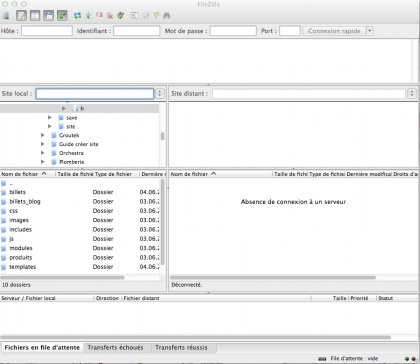This screenshot has width=420, height=364.
Task: Expand the Guide créer site folder
Action: 43,144
